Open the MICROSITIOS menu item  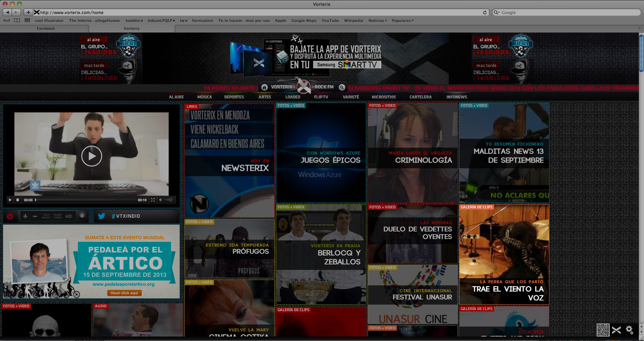pyautogui.click(x=384, y=97)
